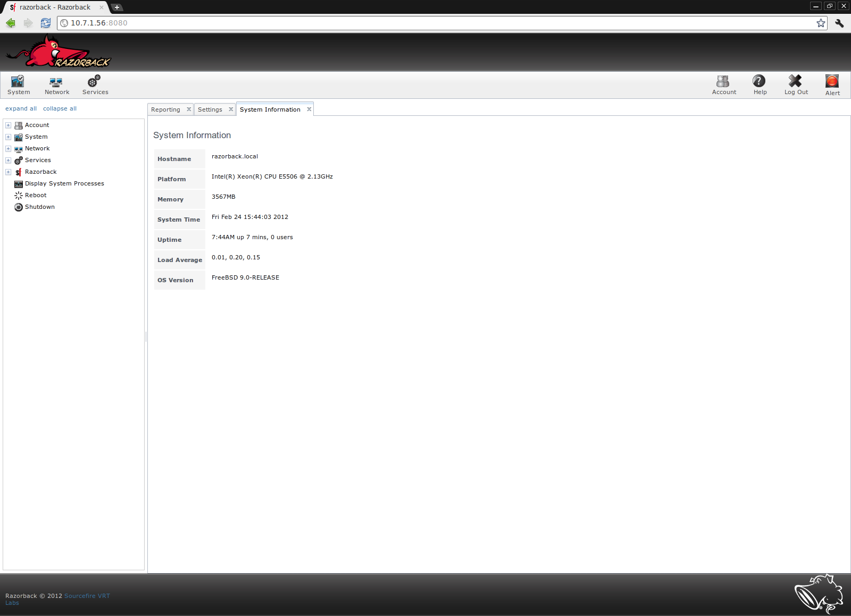
Task: Open the Account icon in the top toolbar
Action: 723,85
